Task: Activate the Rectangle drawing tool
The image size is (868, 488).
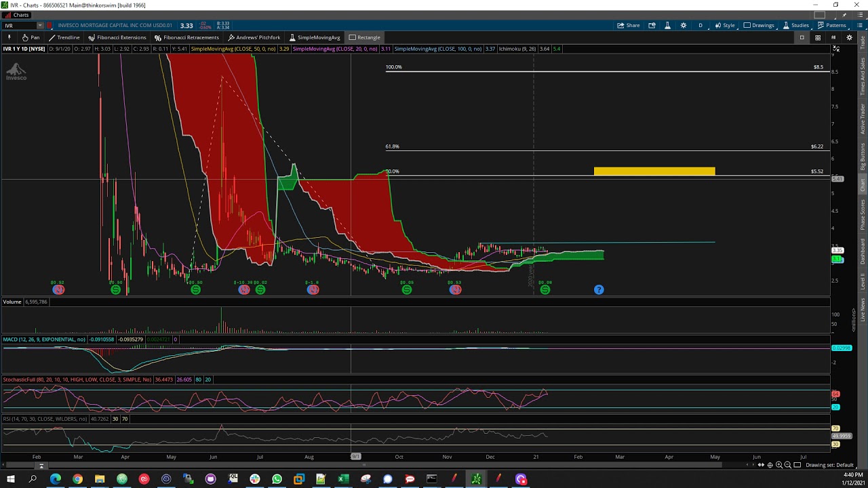Action: [364, 37]
